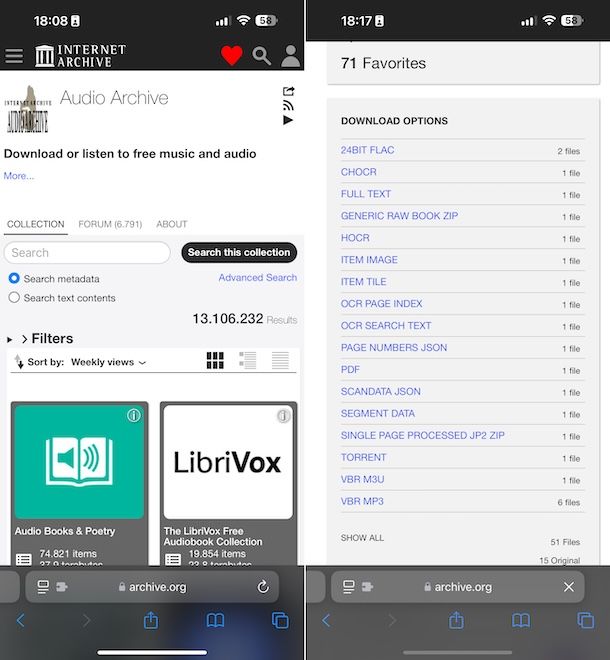Download the SEGMENT DATA option
Image resolution: width=610 pixels, height=660 pixels.
(378, 413)
